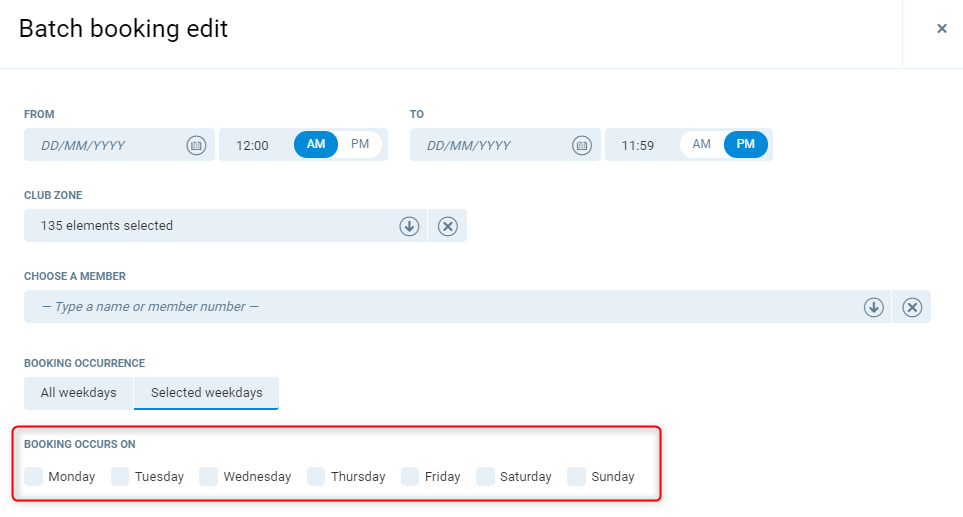The height and width of the screenshot is (517, 963).
Task: Check the Saturday checkbox
Action: point(486,477)
